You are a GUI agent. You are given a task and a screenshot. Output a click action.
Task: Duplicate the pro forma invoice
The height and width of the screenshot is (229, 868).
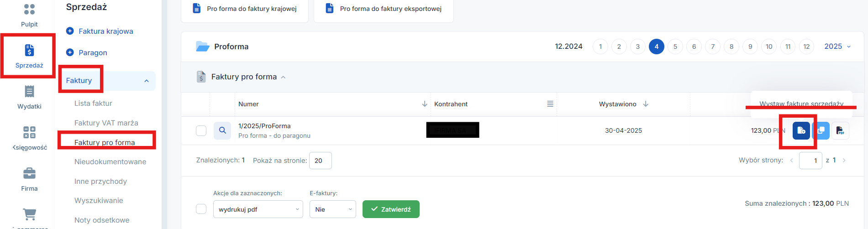[x=821, y=130]
